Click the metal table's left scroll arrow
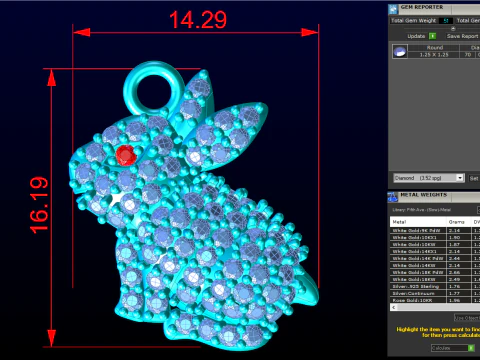The width and height of the screenshot is (480, 360). tap(394, 307)
